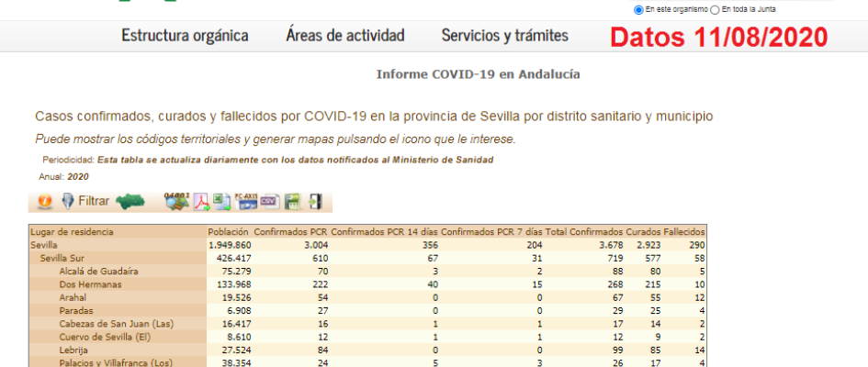Open the Servicios y trámites menu

tap(505, 36)
